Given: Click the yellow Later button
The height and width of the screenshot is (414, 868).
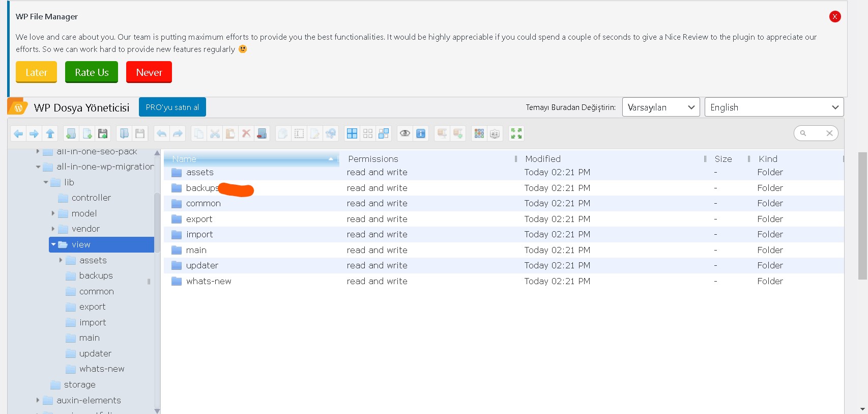Looking at the screenshot, I should [x=36, y=72].
